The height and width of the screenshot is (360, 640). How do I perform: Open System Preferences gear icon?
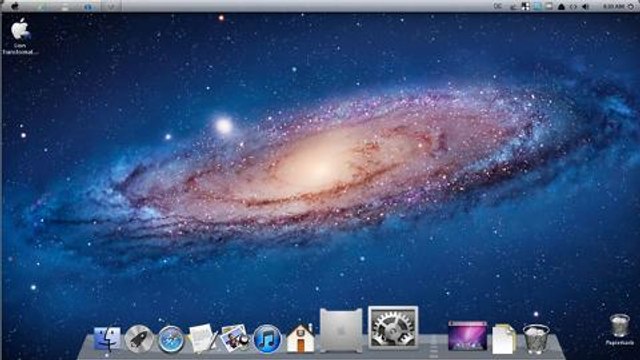pos(393,328)
